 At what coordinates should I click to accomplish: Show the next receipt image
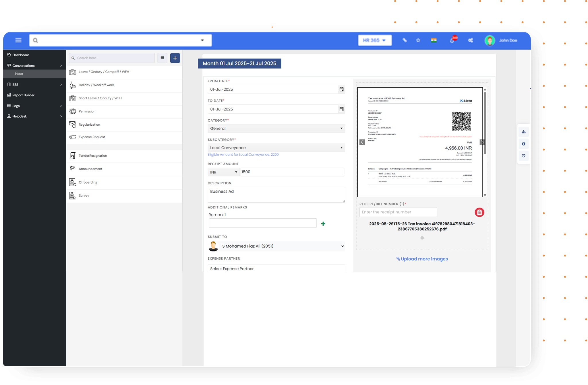[482, 142]
